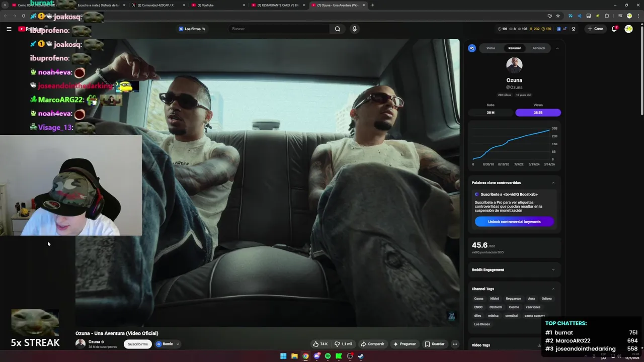Click the Suscribirme button

tap(138, 344)
